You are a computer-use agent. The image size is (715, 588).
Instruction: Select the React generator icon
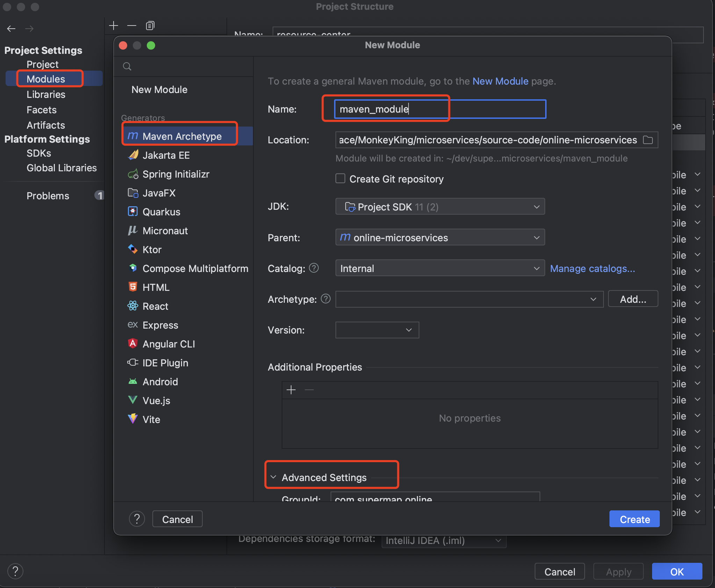coord(133,306)
